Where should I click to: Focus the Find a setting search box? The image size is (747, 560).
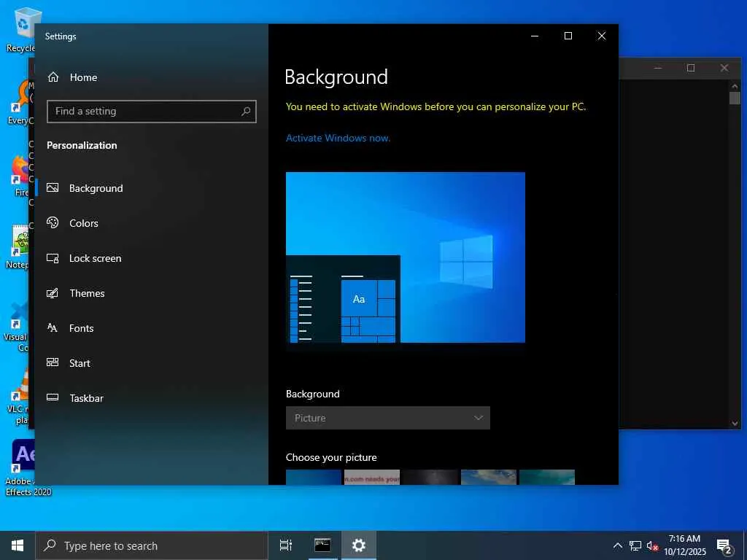(152, 112)
